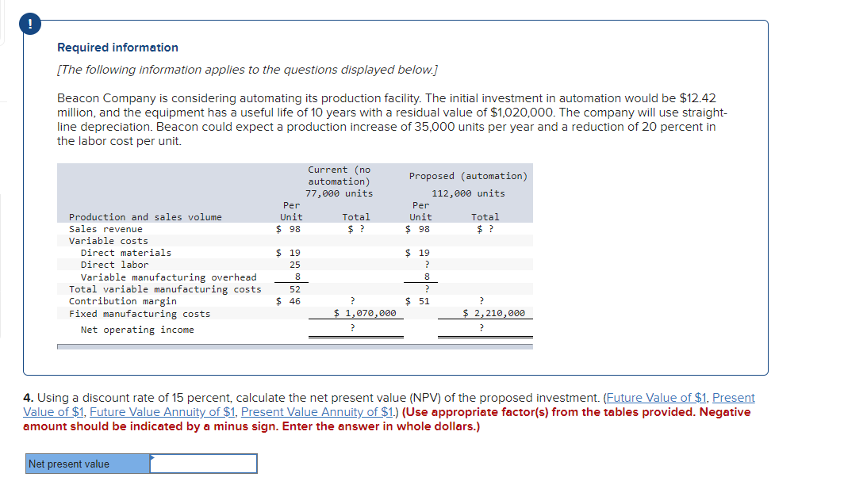Click the blue exclamation alert icon

(x=29, y=24)
